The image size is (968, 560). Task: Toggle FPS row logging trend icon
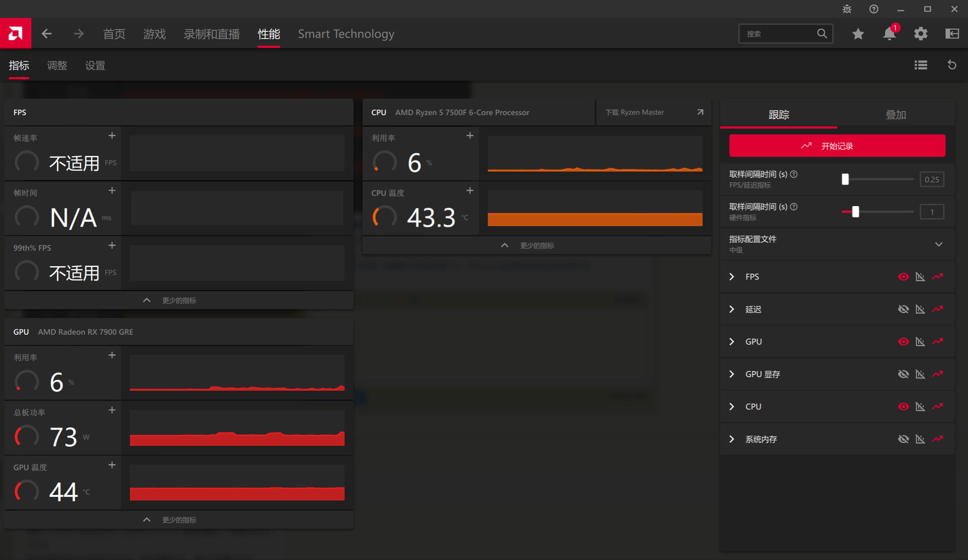938,277
